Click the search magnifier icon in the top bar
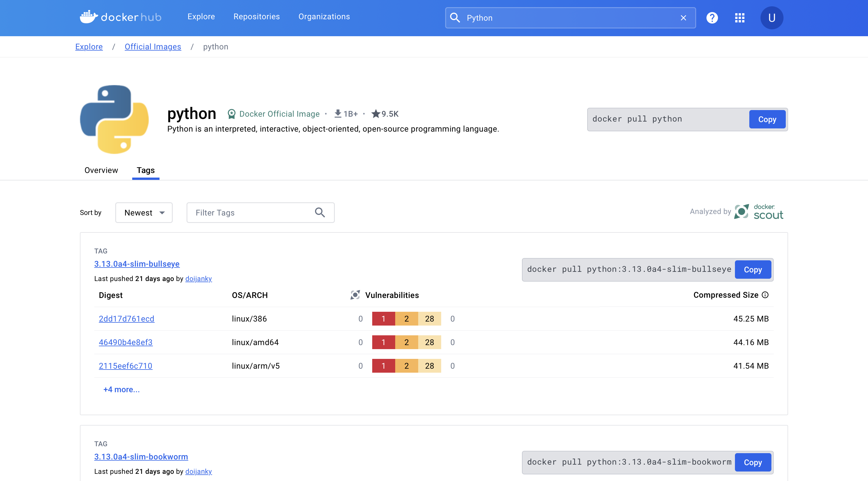This screenshot has height=481, width=868. tap(455, 18)
